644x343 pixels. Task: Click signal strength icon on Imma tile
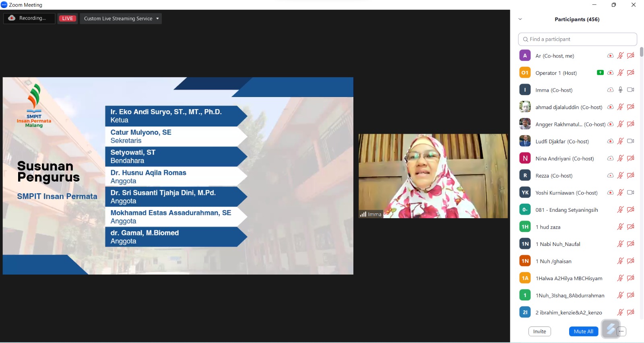coord(363,214)
